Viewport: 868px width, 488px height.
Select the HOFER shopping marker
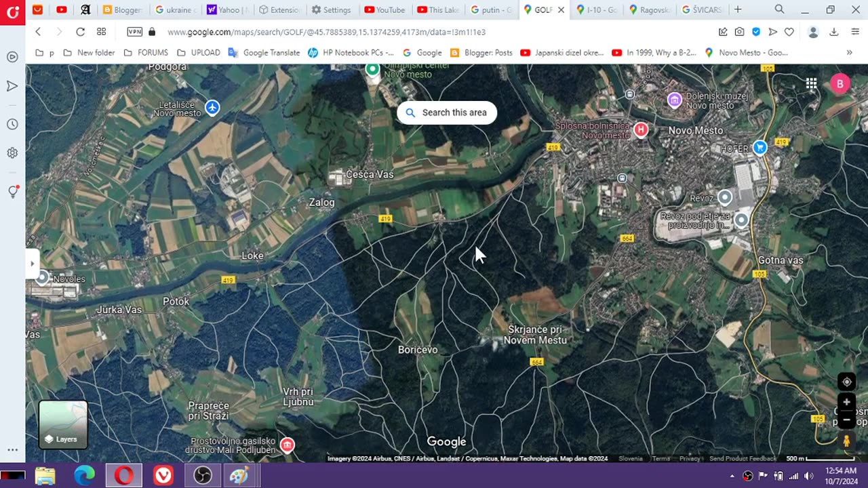click(x=760, y=147)
